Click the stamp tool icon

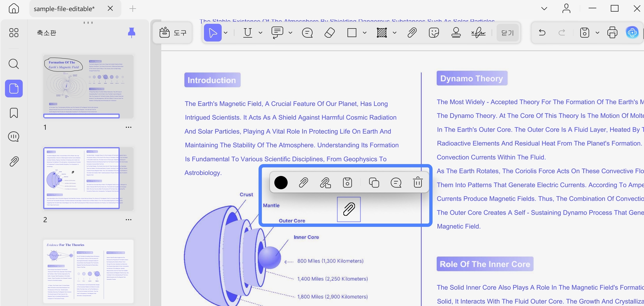(x=456, y=33)
